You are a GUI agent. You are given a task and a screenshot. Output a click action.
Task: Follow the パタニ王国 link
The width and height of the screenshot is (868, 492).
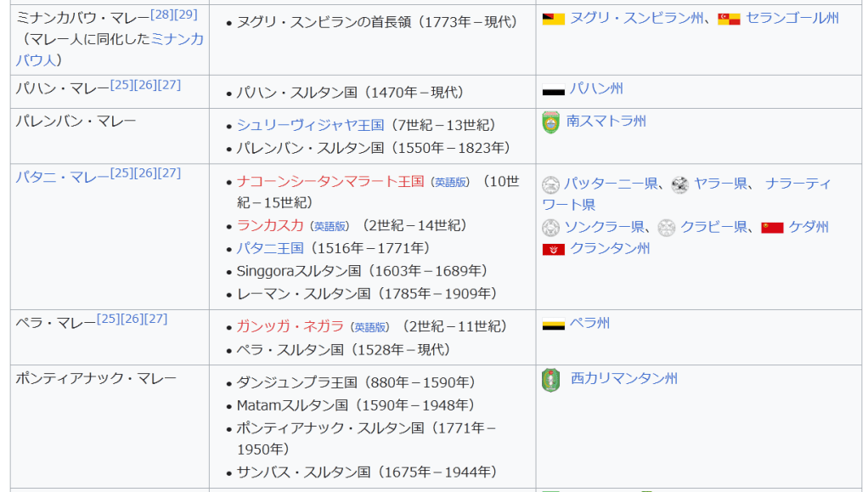[270, 248]
